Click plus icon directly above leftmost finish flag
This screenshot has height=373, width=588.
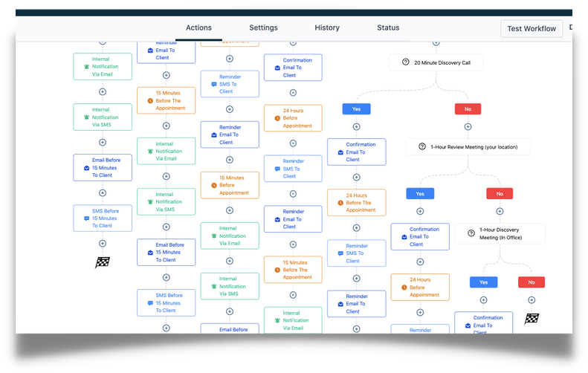(103, 243)
